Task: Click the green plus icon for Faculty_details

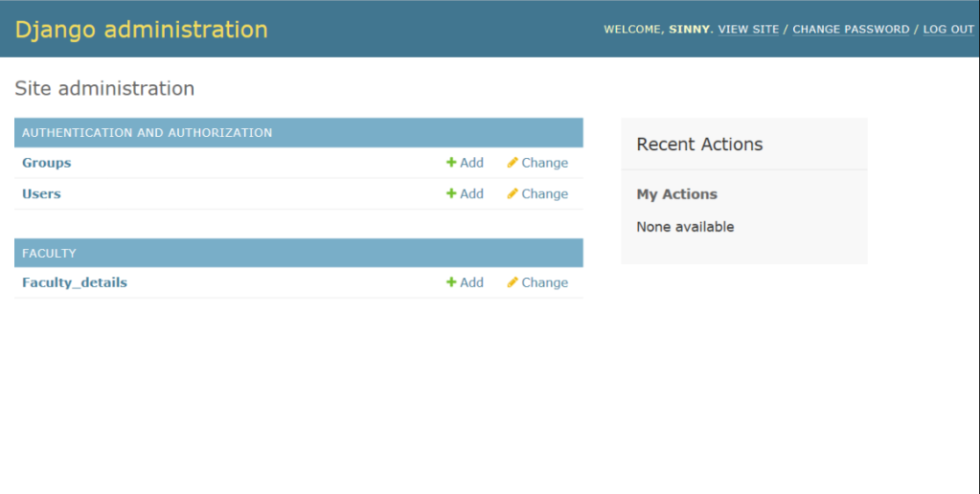Action: pyautogui.click(x=450, y=282)
